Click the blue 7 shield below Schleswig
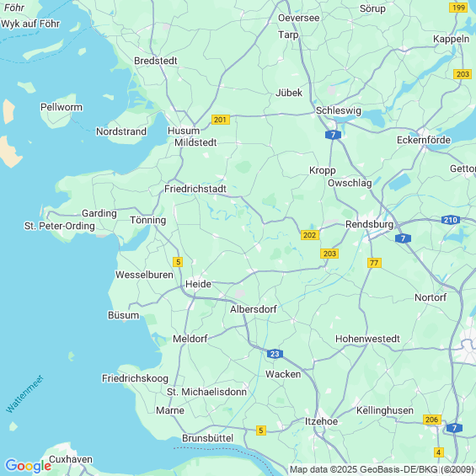Image resolution: width=476 pixels, height=476 pixels. coord(333,135)
